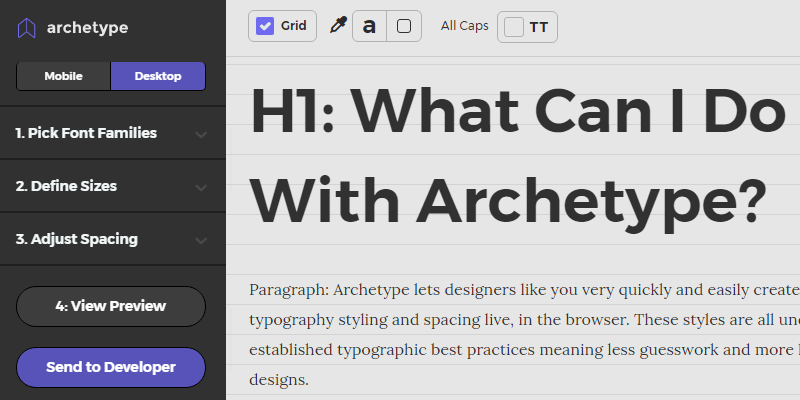This screenshot has height=400, width=800.
Task: Open the 3. Adjust Spacing section
Action: coord(77,239)
